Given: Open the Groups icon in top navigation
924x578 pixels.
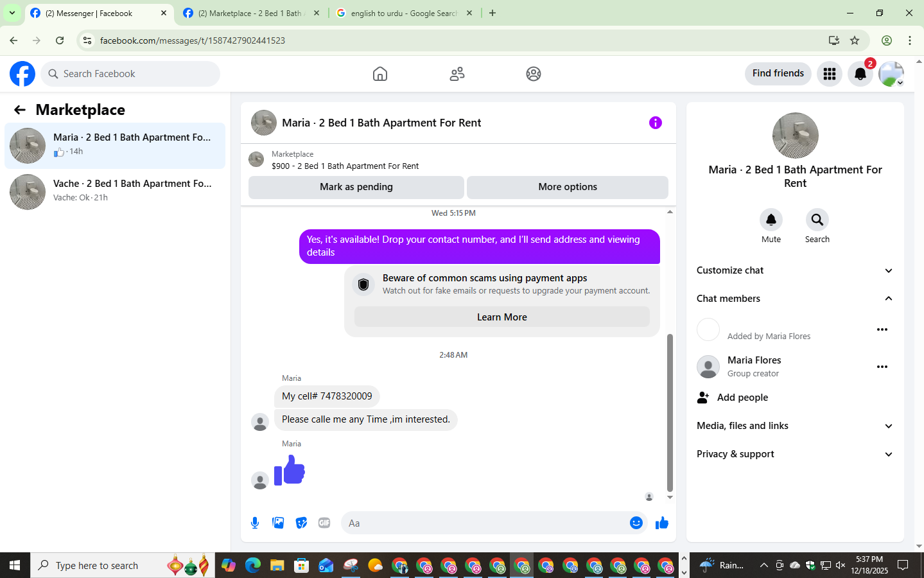Looking at the screenshot, I should pos(534,74).
